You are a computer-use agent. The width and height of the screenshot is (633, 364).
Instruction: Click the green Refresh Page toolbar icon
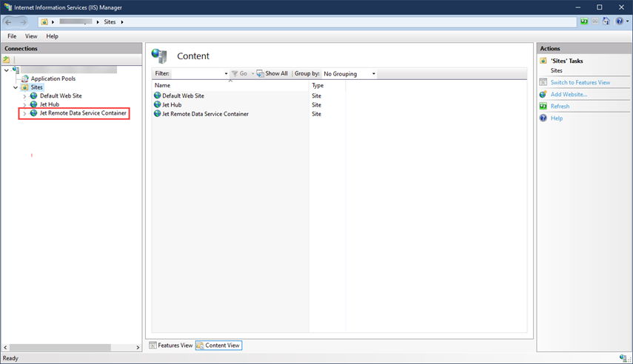pyautogui.click(x=584, y=21)
